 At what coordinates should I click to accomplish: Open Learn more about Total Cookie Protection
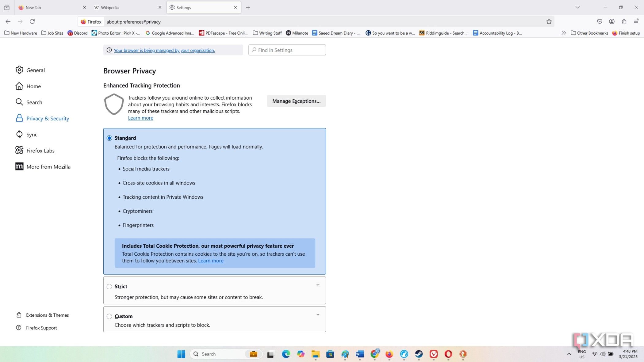[211, 261]
